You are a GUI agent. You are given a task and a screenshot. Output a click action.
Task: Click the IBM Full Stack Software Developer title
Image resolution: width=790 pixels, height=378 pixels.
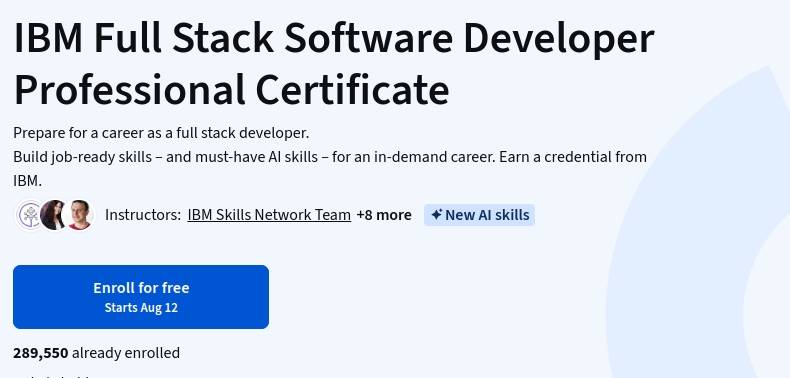(334, 64)
